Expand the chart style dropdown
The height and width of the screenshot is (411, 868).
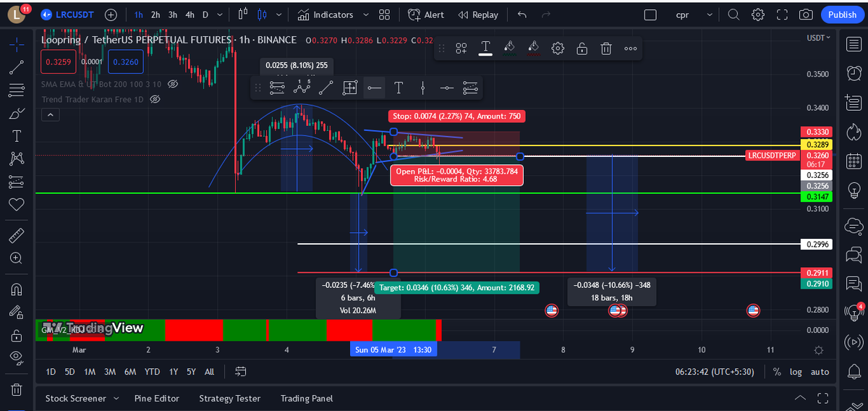point(279,14)
